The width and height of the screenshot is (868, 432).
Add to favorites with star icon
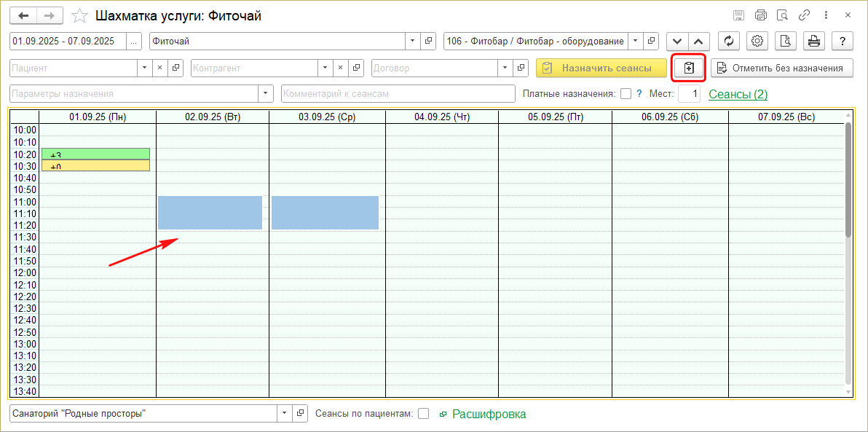pos(81,15)
